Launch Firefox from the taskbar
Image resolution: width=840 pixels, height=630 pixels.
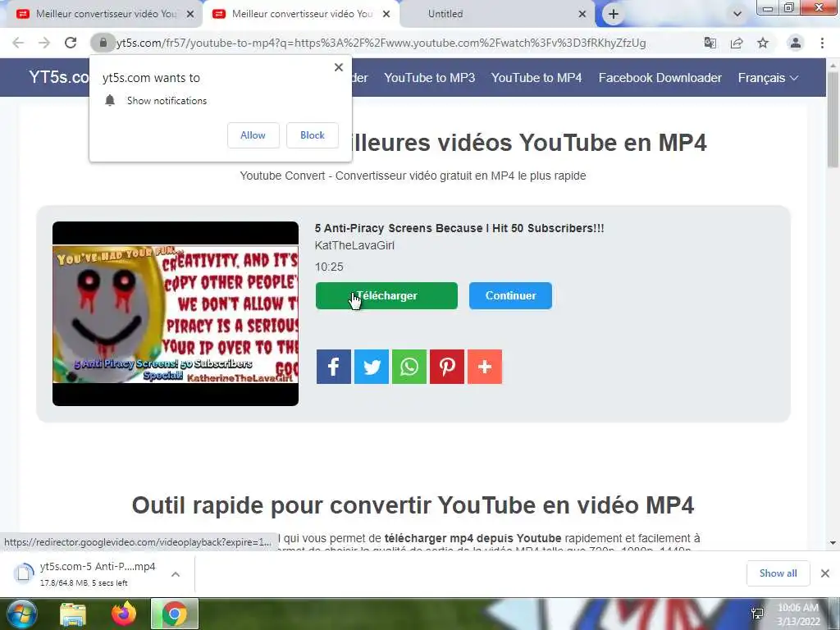(124, 614)
